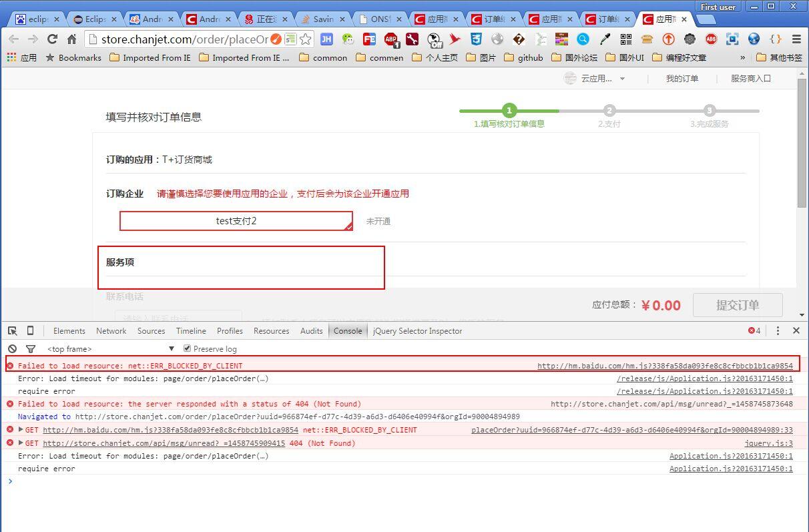This screenshot has height=532, width=809.
Task: Open the JH extension icon
Action: [326, 39]
